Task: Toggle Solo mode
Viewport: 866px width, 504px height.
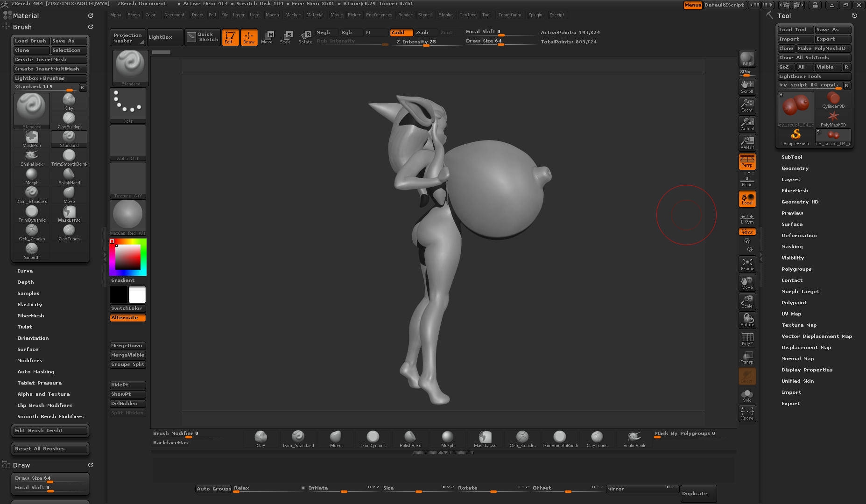Action: pyautogui.click(x=747, y=396)
